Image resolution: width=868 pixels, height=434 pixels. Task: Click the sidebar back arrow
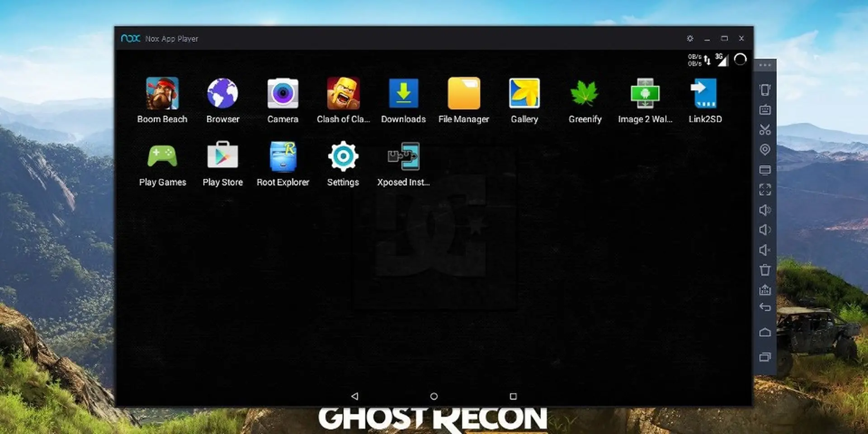coord(765,307)
